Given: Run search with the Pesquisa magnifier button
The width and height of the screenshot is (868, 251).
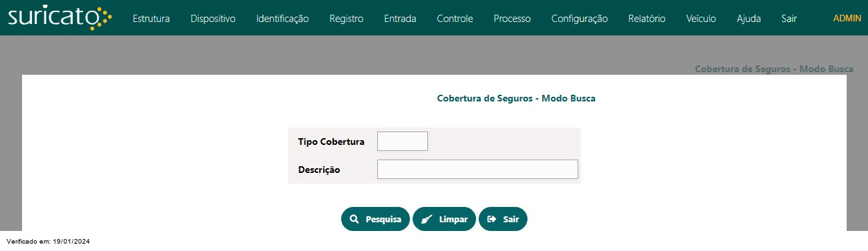Looking at the screenshot, I should pyautogui.click(x=375, y=219).
